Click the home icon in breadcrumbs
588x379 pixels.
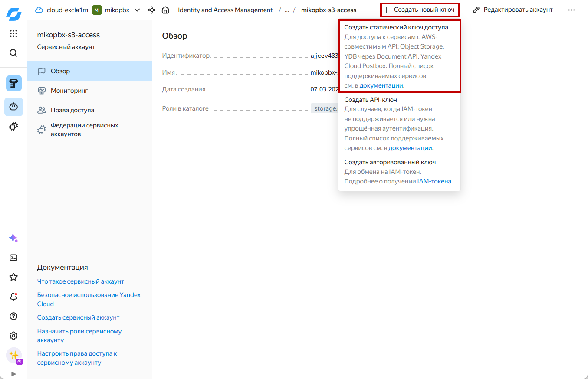point(165,10)
